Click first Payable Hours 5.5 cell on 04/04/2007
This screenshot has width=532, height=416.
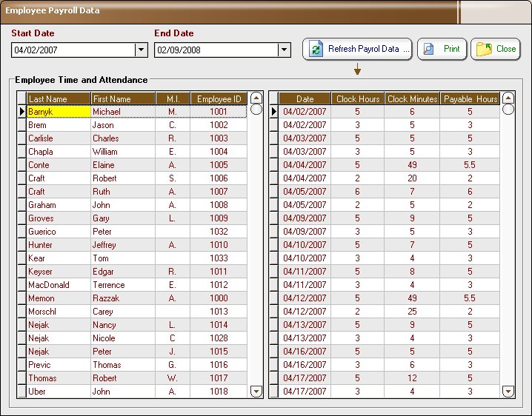pos(471,165)
